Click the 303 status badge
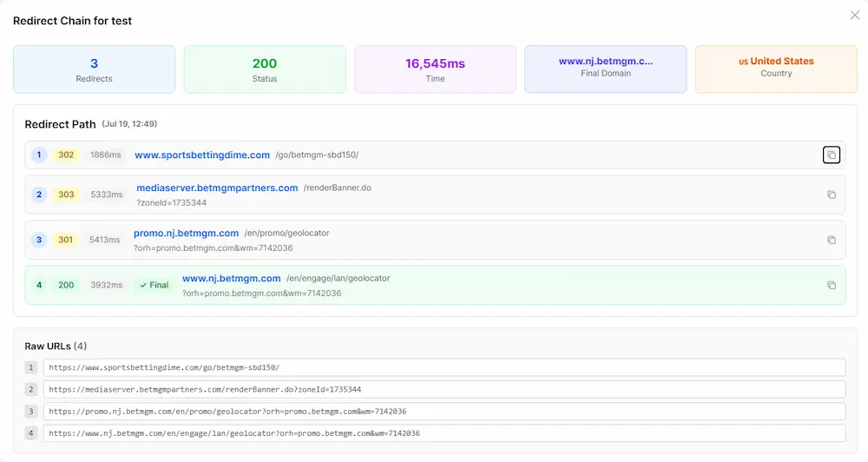 pyautogui.click(x=66, y=195)
